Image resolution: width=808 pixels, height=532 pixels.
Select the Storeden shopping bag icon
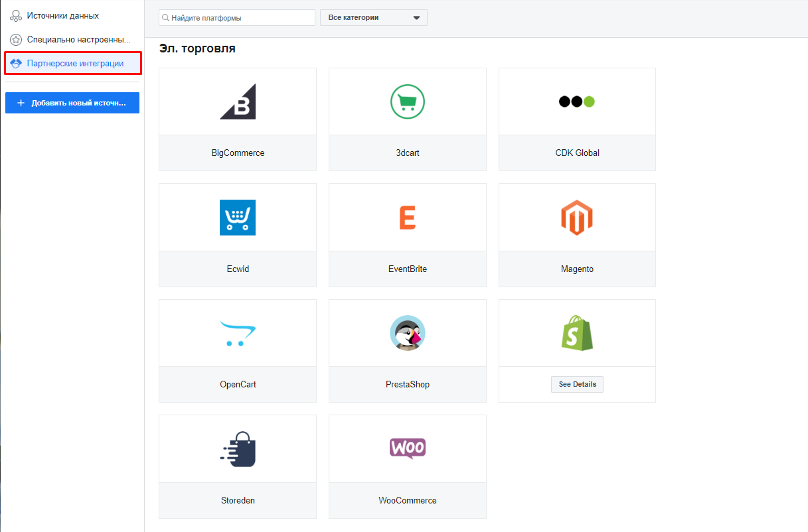238,449
